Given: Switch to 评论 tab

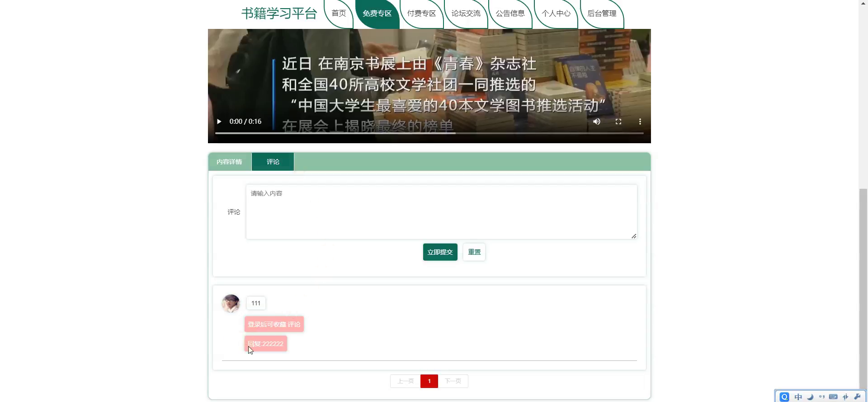Looking at the screenshot, I should point(273,162).
